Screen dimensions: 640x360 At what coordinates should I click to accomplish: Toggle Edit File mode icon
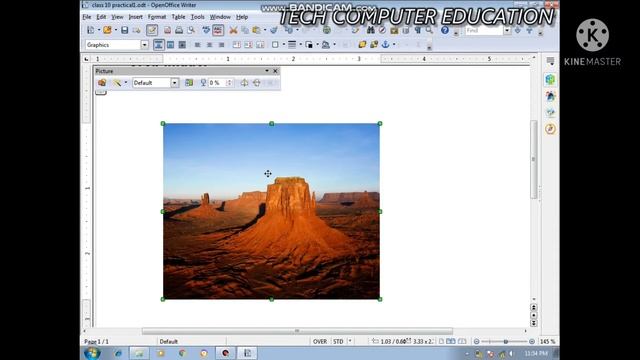click(152, 30)
